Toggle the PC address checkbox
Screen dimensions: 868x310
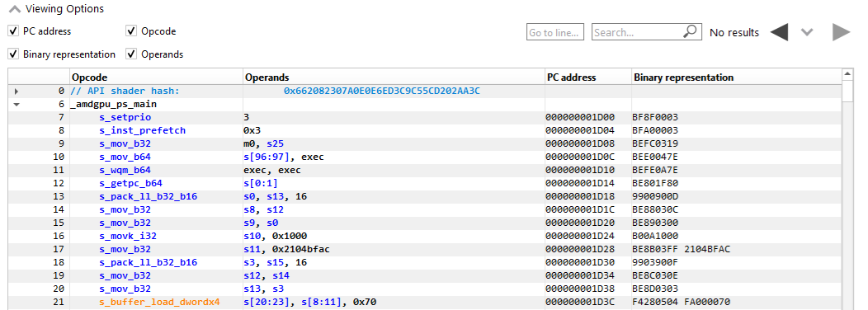13,31
